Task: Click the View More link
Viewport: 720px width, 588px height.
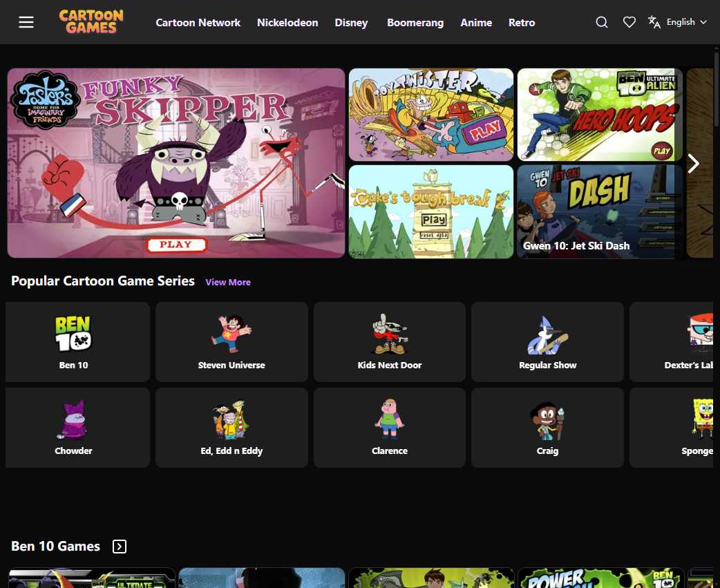Action: click(x=228, y=282)
